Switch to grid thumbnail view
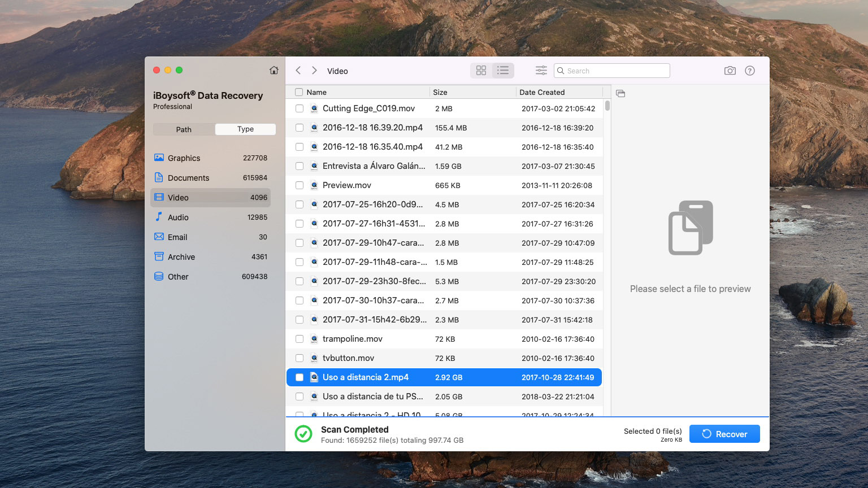The height and width of the screenshot is (488, 868). [481, 71]
